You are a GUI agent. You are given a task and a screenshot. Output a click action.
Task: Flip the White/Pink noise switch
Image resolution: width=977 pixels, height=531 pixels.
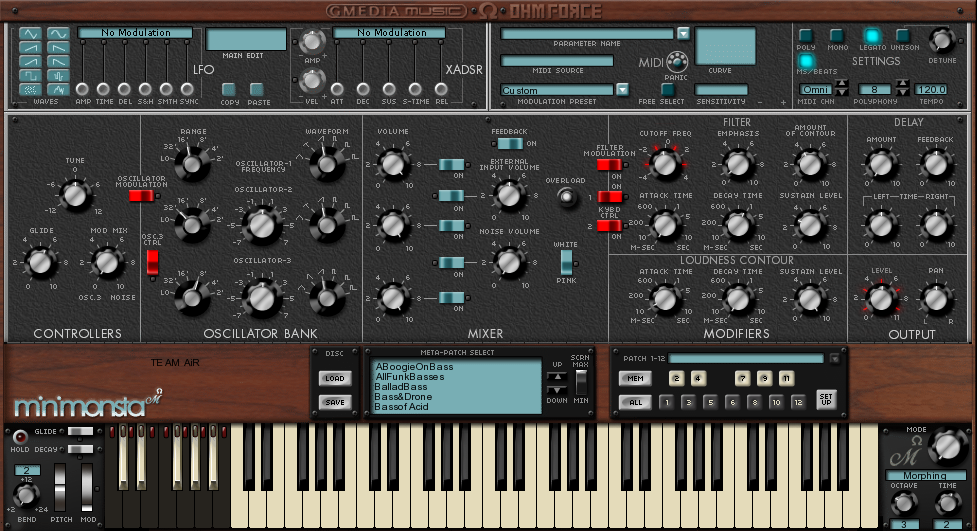566,262
